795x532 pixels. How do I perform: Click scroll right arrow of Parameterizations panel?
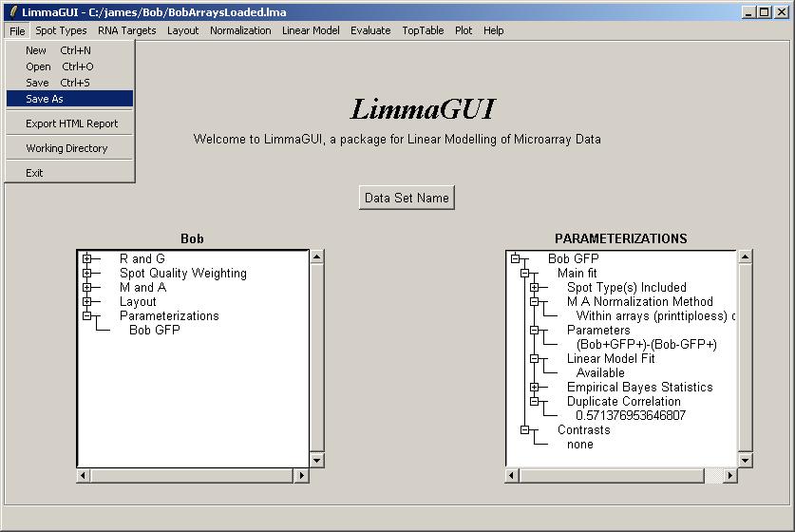(x=729, y=475)
